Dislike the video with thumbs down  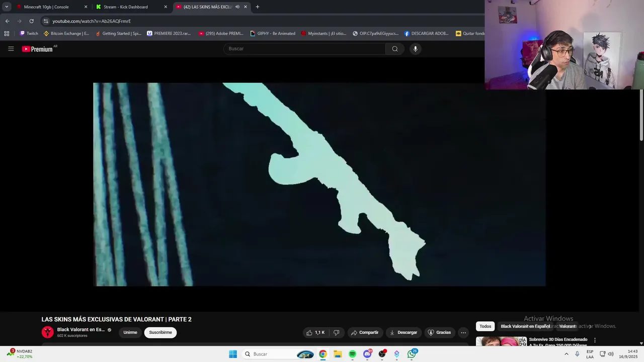(337, 332)
